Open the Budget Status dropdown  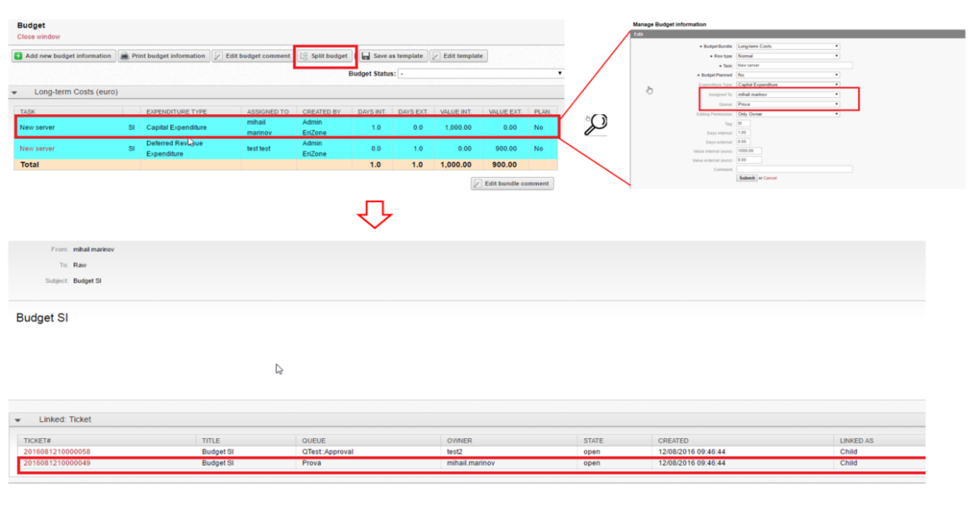(481, 73)
